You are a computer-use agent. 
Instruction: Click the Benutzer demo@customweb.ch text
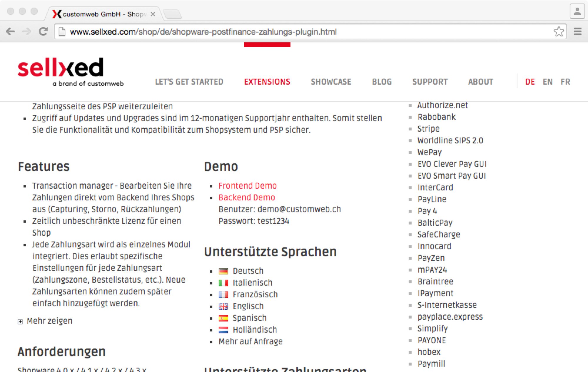coord(280,209)
